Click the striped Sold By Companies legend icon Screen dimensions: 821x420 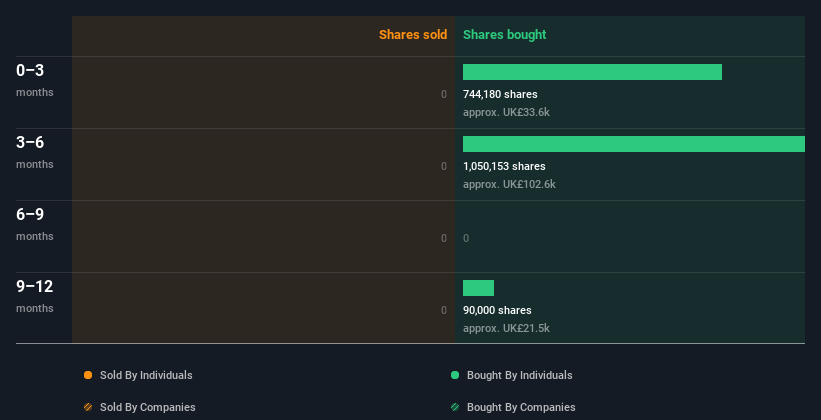click(x=88, y=407)
